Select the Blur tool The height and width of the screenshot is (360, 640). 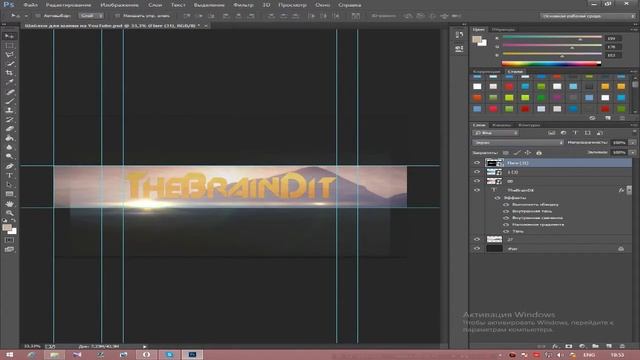(x=9, y=147)
